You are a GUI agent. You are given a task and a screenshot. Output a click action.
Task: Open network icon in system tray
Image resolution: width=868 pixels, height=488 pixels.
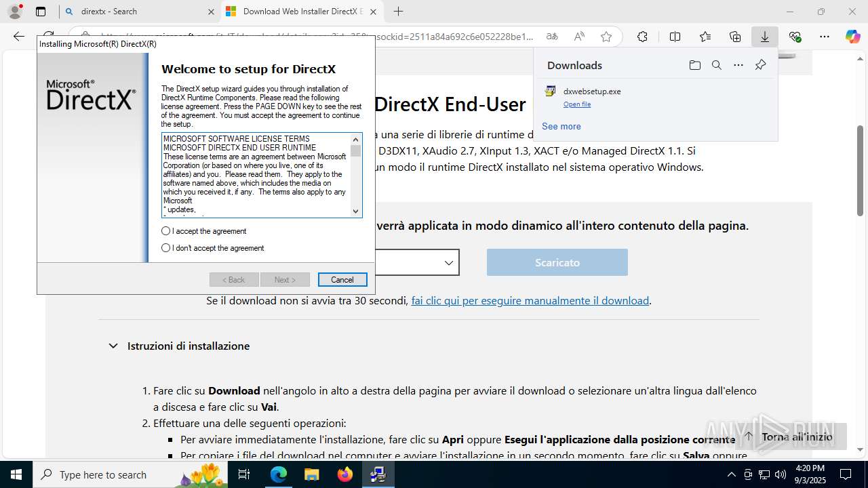click(x=764, y=474)
